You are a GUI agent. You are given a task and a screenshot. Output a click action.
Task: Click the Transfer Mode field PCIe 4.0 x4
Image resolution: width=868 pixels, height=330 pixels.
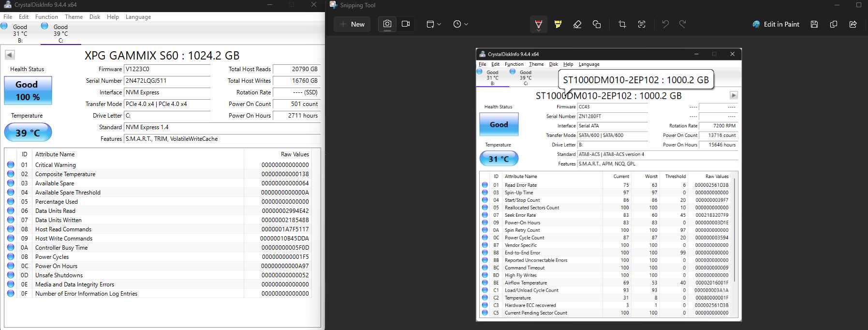[167, 104]
